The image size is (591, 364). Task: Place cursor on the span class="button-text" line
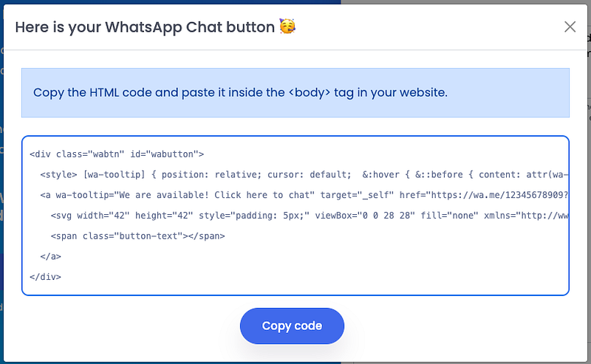tap(137, 236)
